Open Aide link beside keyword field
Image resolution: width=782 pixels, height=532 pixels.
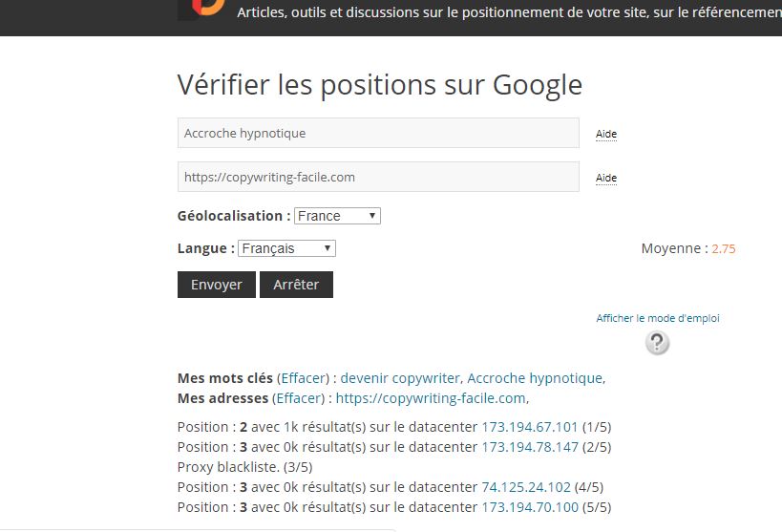tap(606, 135)
